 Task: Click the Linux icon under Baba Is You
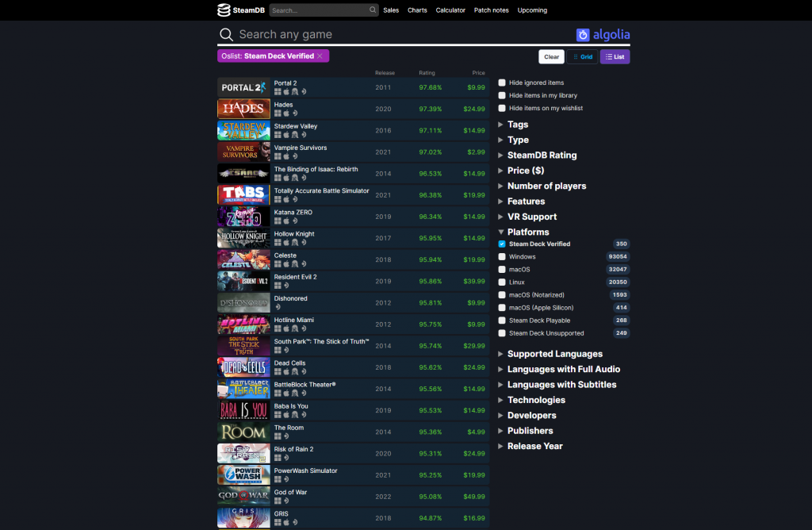[x=295, y=415]
